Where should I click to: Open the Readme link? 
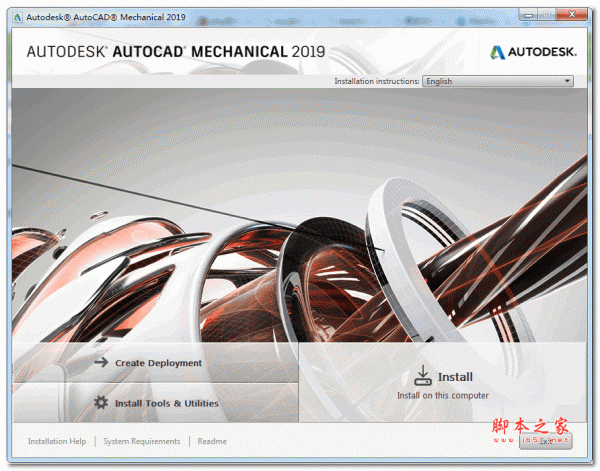coord(212,441)
